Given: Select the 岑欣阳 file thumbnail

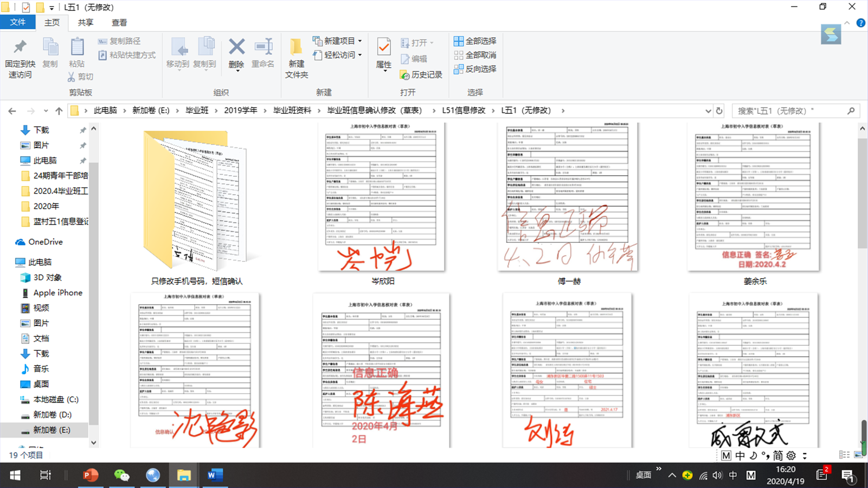Looking at the screenshot, I should (x=382, y=198).
